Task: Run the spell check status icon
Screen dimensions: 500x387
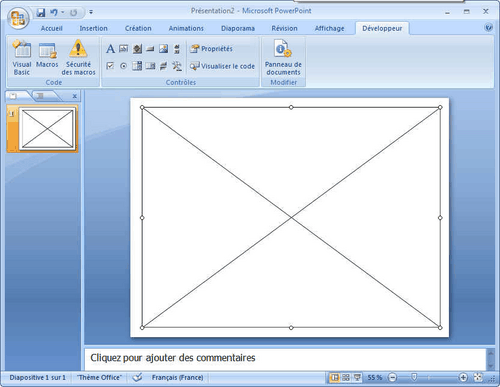Action: point(137,378)
